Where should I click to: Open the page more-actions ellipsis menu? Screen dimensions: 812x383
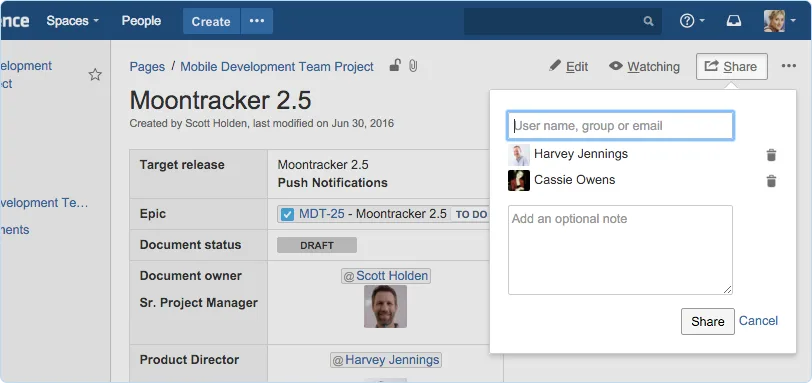789,66
